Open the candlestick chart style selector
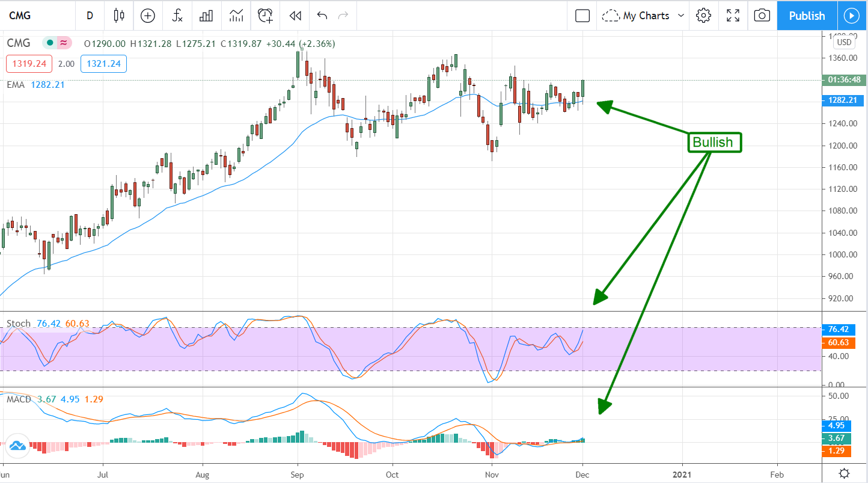The height and width of the screenshot is (483, 868). click(x=118, y=16)
